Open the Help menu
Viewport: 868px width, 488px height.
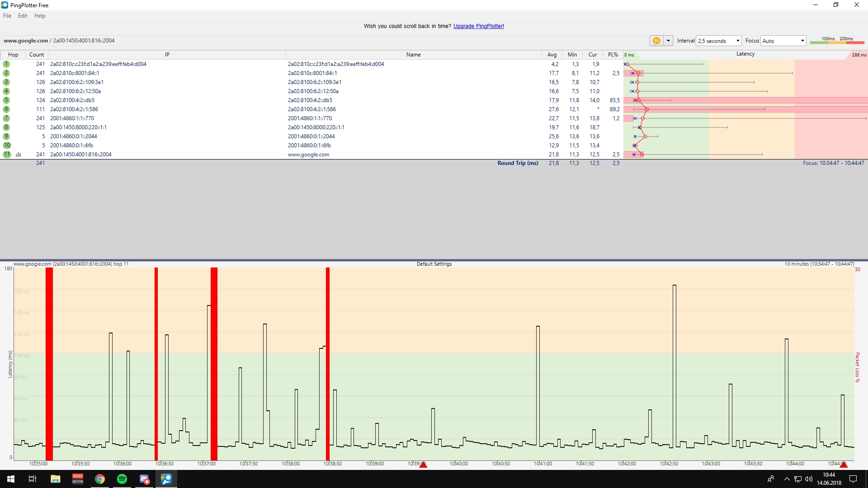point(40,16)
